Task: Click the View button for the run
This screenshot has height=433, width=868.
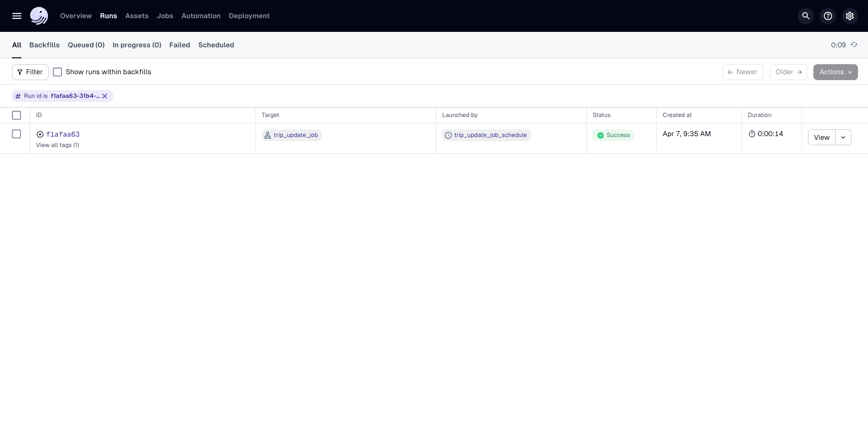Action: click(x=822, y=138)
